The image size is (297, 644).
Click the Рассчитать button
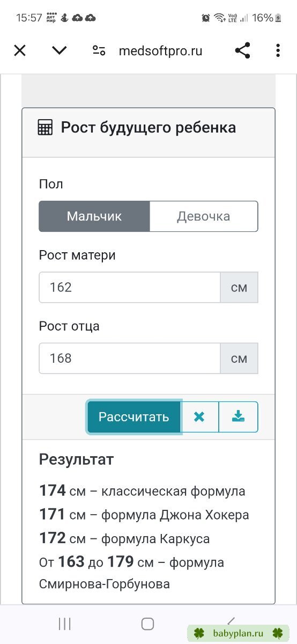pyautogui.click(x=134, y=417)
